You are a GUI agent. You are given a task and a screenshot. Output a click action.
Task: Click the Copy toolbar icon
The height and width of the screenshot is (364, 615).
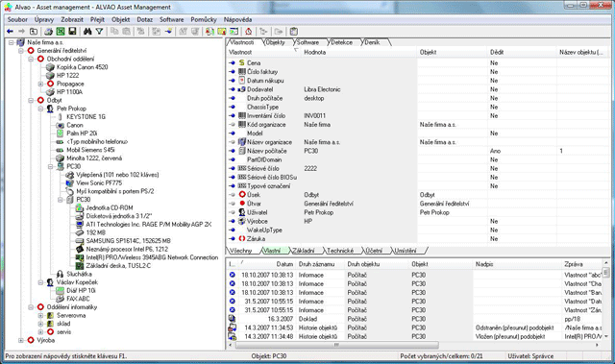(114, 32)
